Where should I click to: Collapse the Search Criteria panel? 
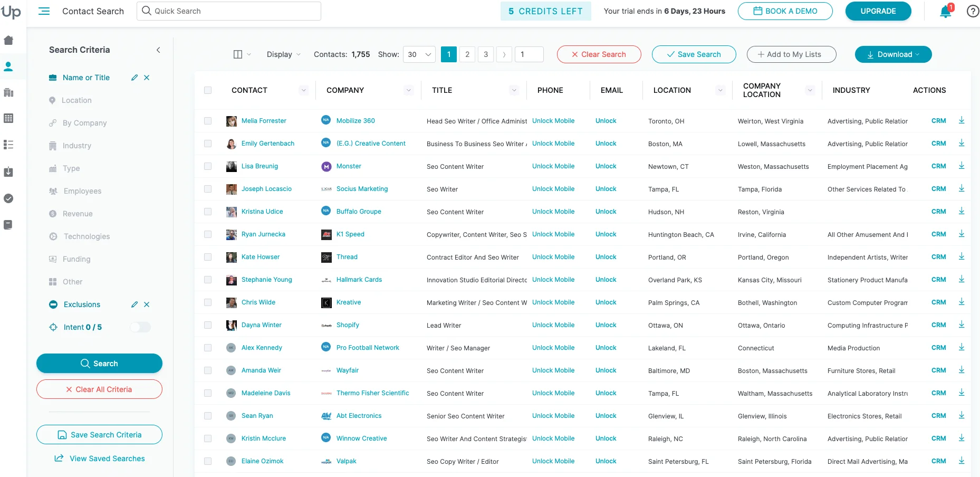point(158,50)
